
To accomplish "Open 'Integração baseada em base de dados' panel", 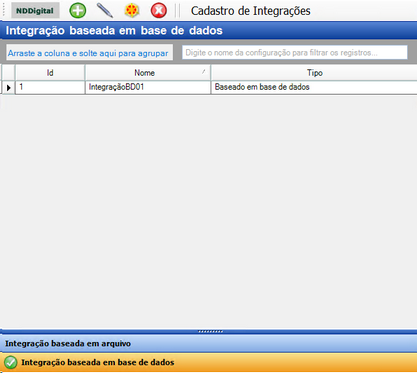I will 208,362.
